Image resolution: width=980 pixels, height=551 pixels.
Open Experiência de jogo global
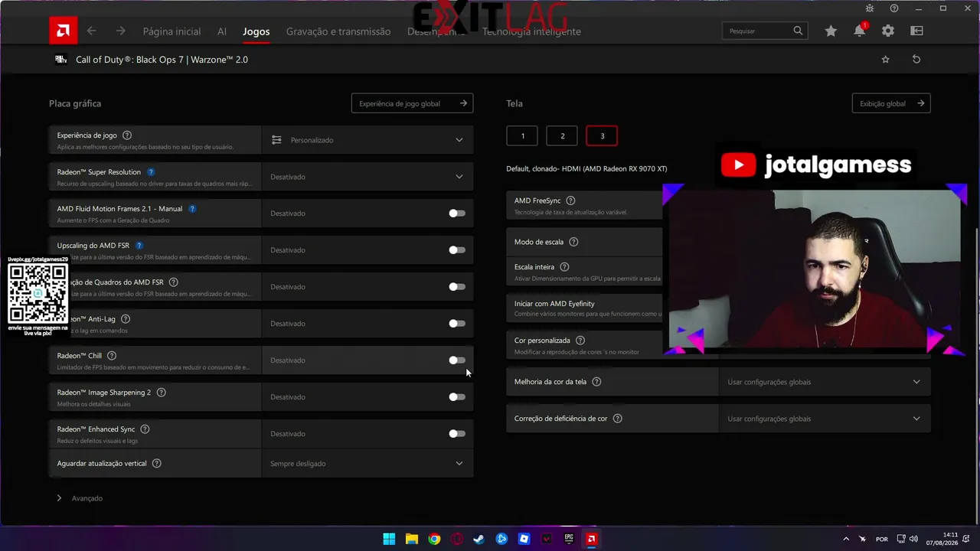tap(412, 103)
